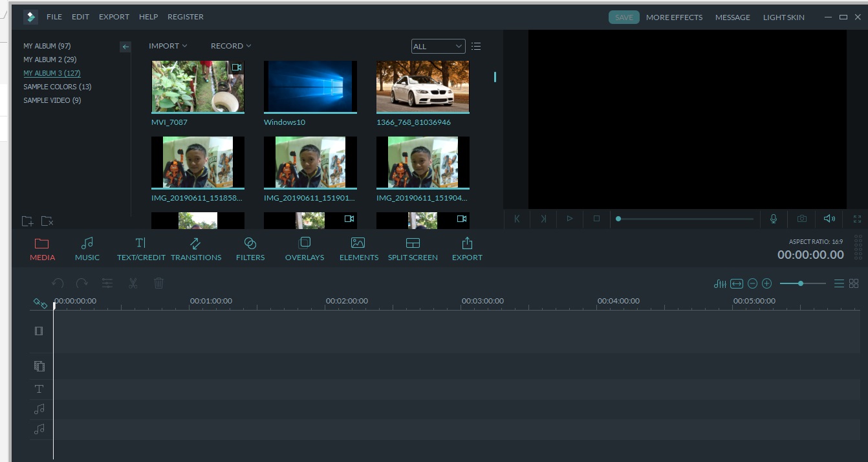This screenshot has height=462, width=868.
Task: Switch to Light Skin
Action: pyautogui.click(x=783, y=17)
